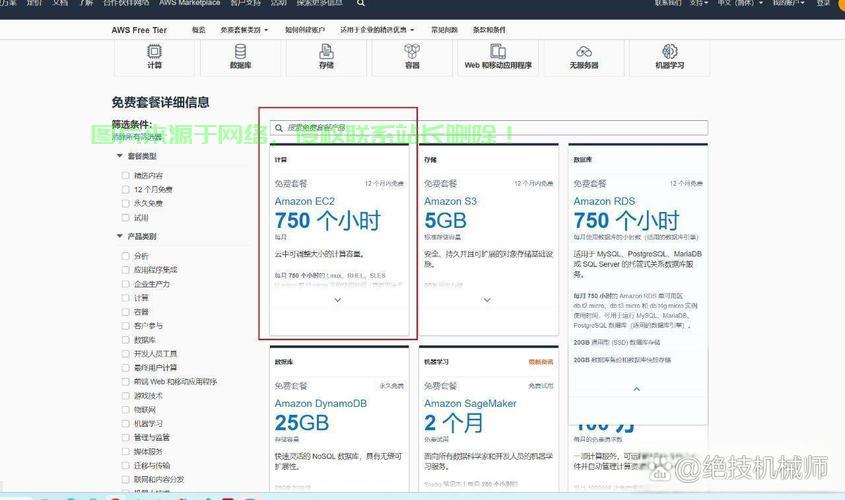
Task: Collapse the 产品类别 filter section
Action: [x=120, y=236]
